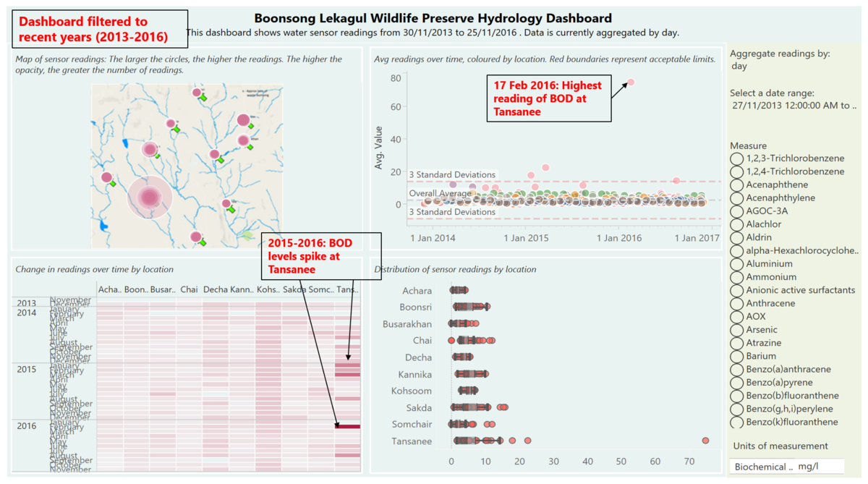
Task: Select the Ammonium measure radio button
Action: click(x=737, y=277)
